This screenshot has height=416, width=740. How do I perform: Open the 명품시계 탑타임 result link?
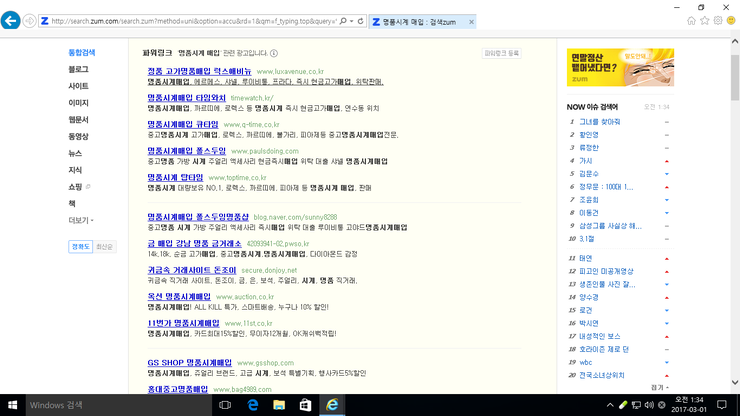(x=175, y=178)
